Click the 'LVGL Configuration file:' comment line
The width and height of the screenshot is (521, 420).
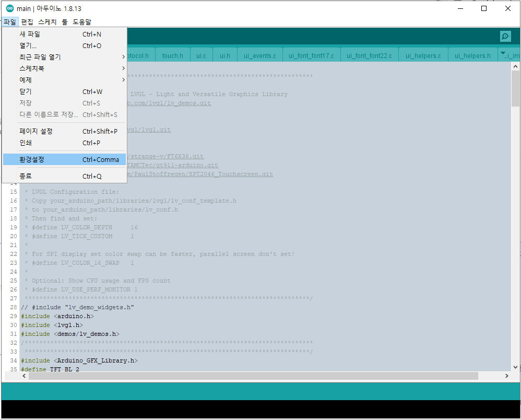tap(72, 192)
